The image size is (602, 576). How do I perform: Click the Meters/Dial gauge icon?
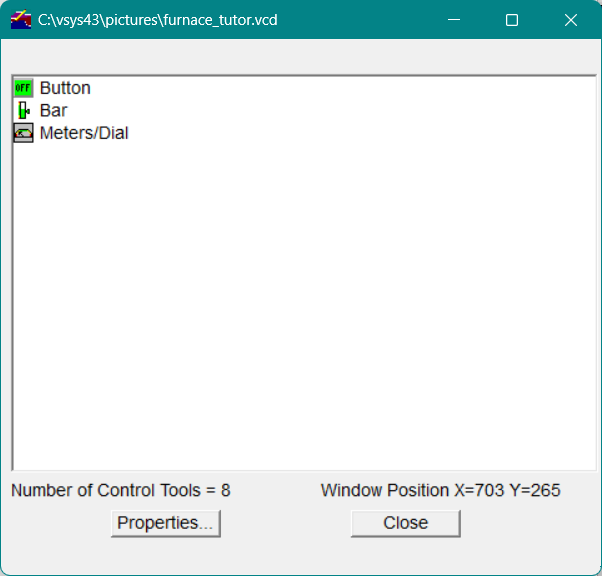23,133
